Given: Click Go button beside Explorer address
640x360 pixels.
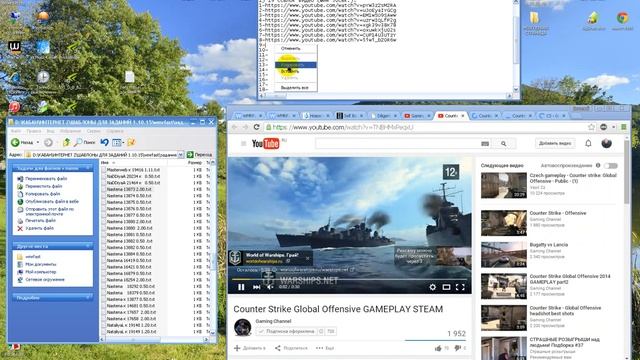Looking at the screenshot, I should tap(200, 155).
